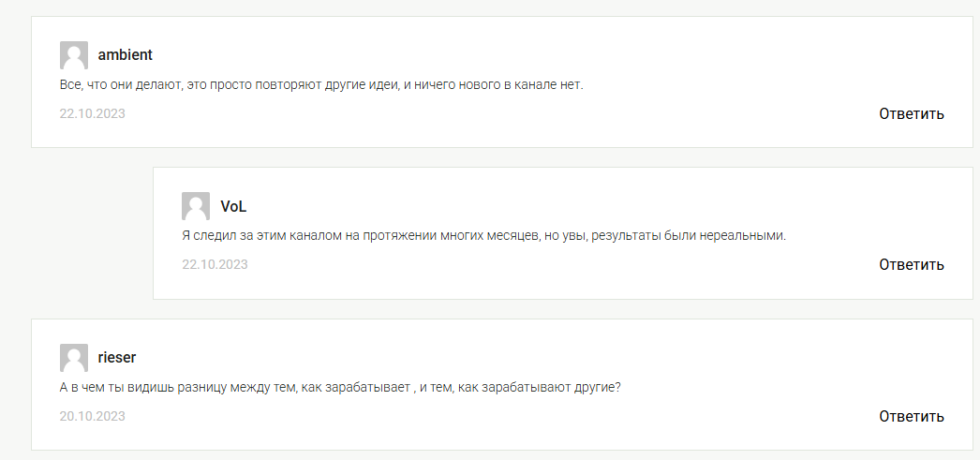The width and height of the screenshot is (980, 460).
Task: Select VoL's text about following the channel
Action: [483, 236]
